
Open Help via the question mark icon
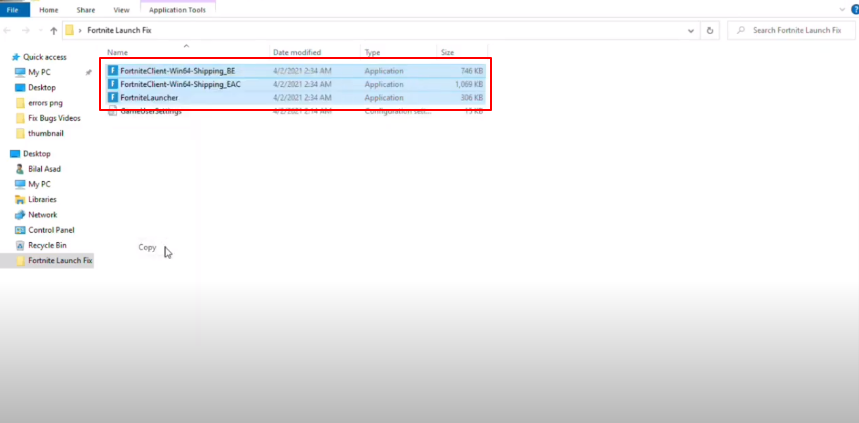coord(855,9)
